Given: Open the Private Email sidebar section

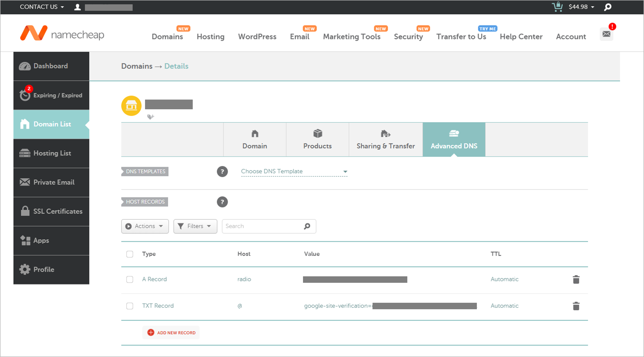Looking at the screenshot, I should coord(54,182).
